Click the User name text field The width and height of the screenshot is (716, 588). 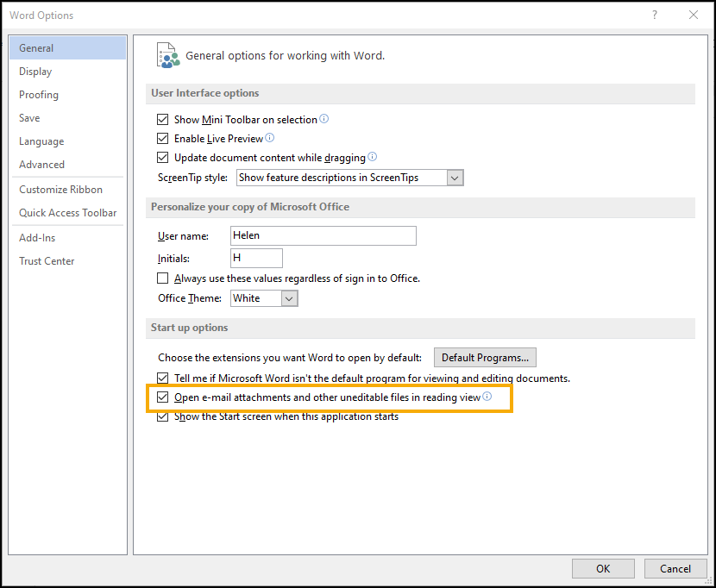pyautogui.click(x=323, y=236)
